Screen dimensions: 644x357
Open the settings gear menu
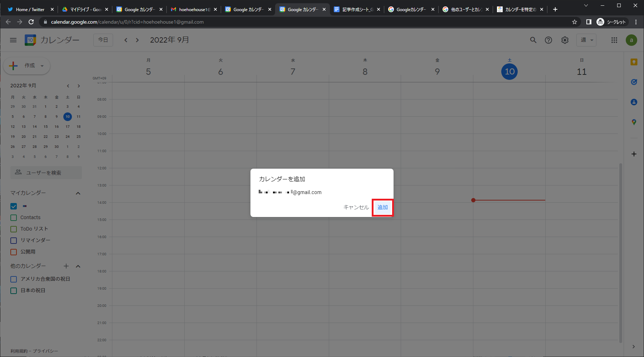click(x=565, y=40)
